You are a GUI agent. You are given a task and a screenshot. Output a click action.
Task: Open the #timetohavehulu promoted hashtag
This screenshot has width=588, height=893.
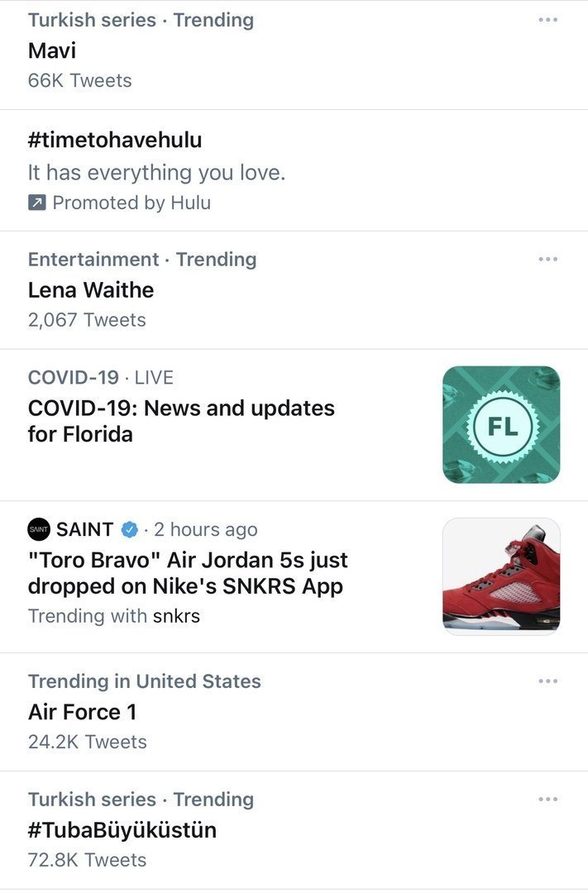(x=115, y=140)
